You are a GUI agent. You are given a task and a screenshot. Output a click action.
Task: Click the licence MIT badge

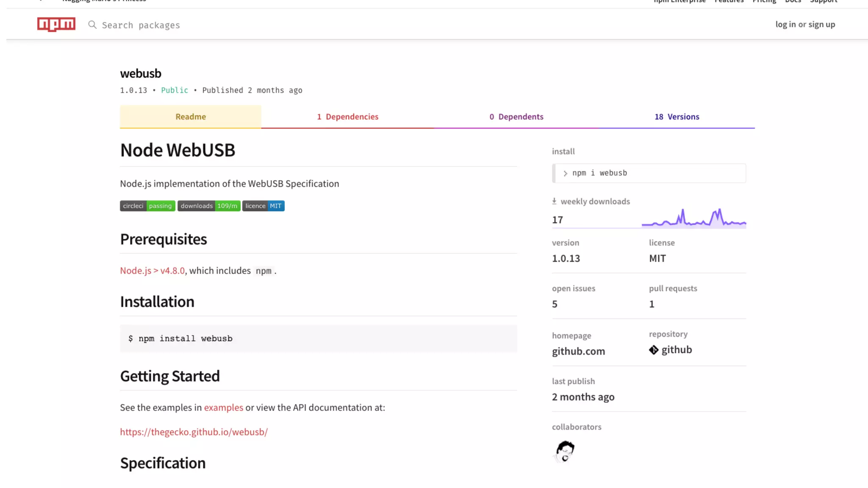(263, 206)
